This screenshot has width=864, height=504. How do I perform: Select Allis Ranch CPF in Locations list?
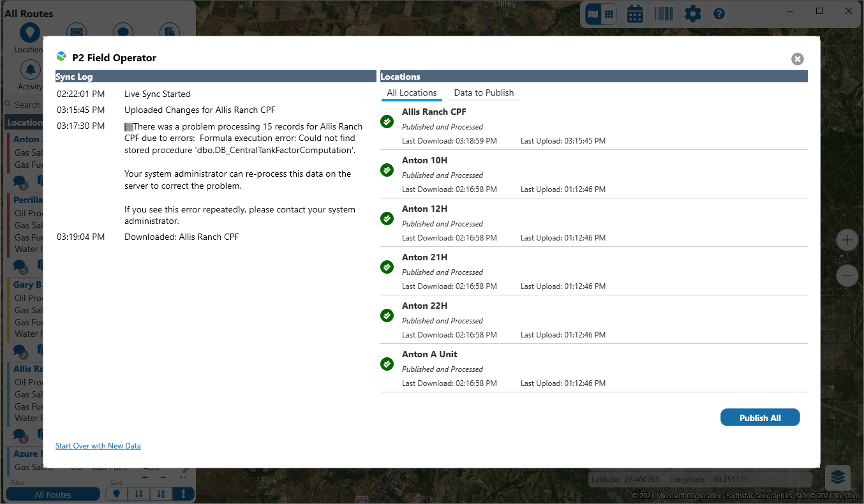(x=434, y=112)
